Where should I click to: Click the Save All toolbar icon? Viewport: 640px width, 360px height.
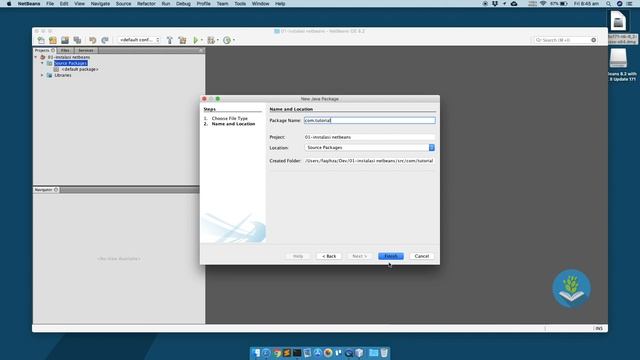tap(77, 40)
